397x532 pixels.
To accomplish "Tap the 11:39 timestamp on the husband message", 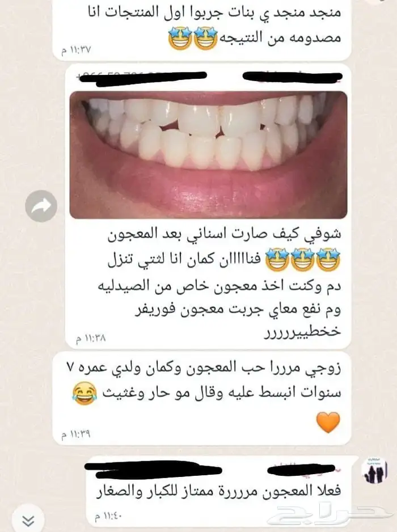I will point(75,434).
